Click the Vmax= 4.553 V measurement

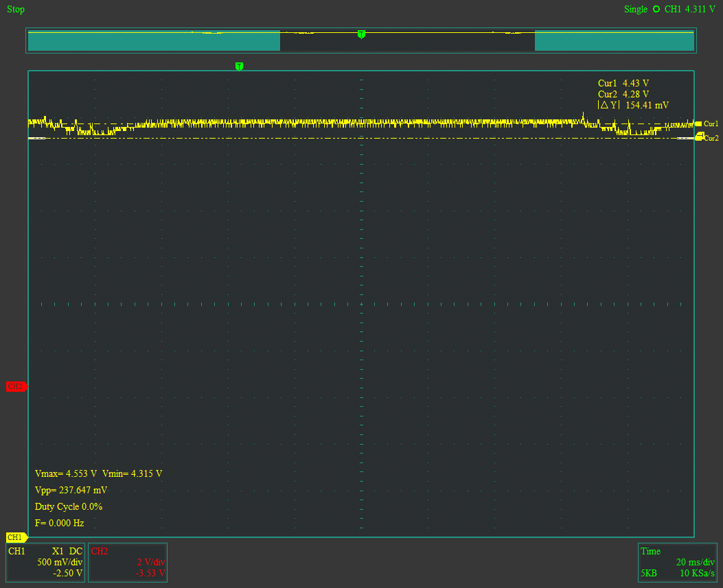[x=66, y=473]
